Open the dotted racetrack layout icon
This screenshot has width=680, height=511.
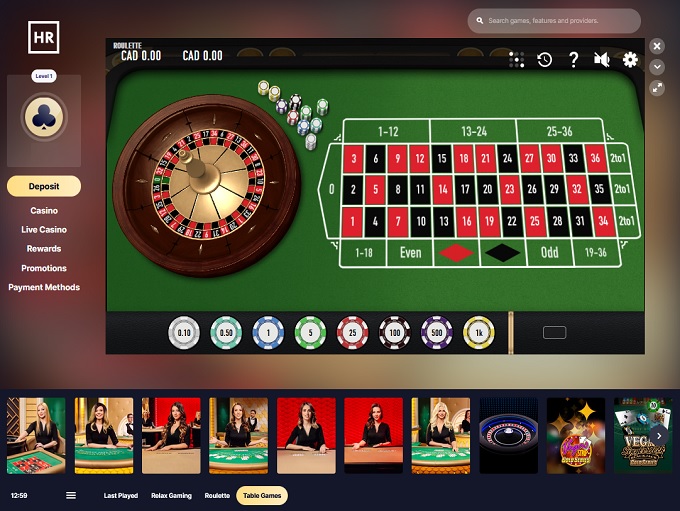click(x=517, y=59)
